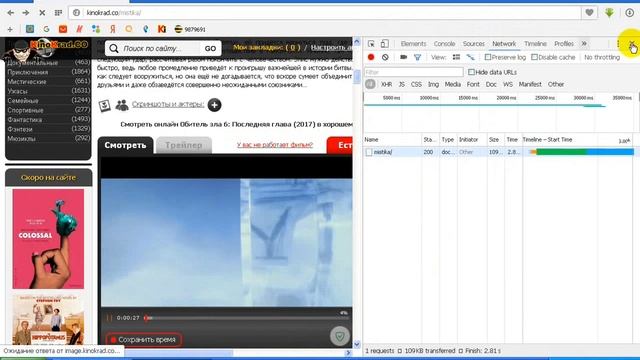Add the page to bookmarks with the heart icon

click(x=589, y=13)
